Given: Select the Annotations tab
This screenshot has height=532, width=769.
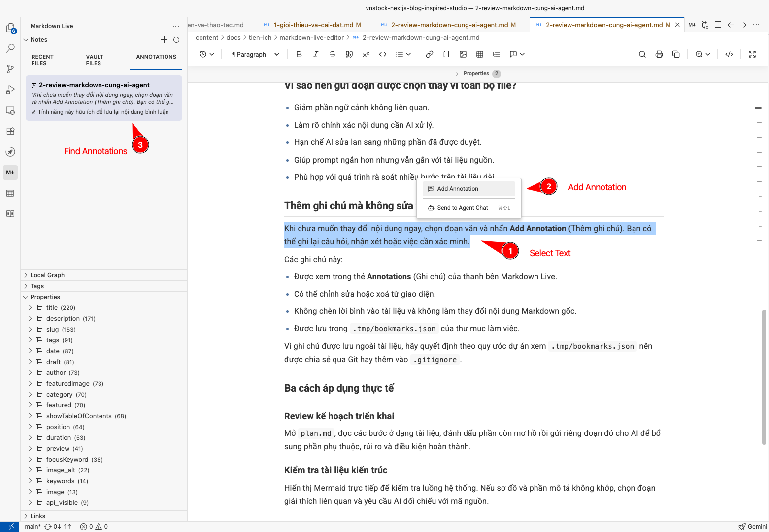Looking at the screenshot, I should [156, 57].
